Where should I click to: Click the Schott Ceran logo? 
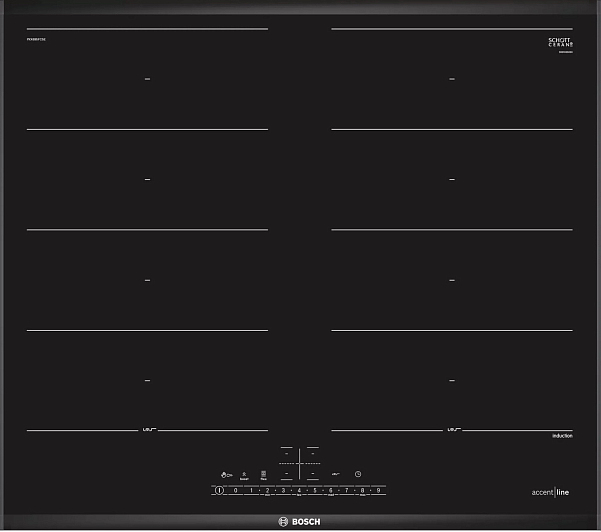click(559, 43)
